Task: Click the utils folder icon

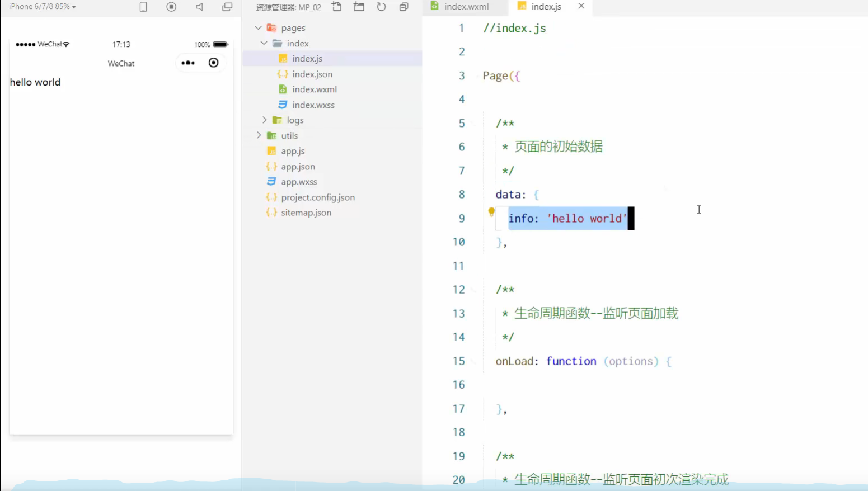Action: click(x=271, y=135)
